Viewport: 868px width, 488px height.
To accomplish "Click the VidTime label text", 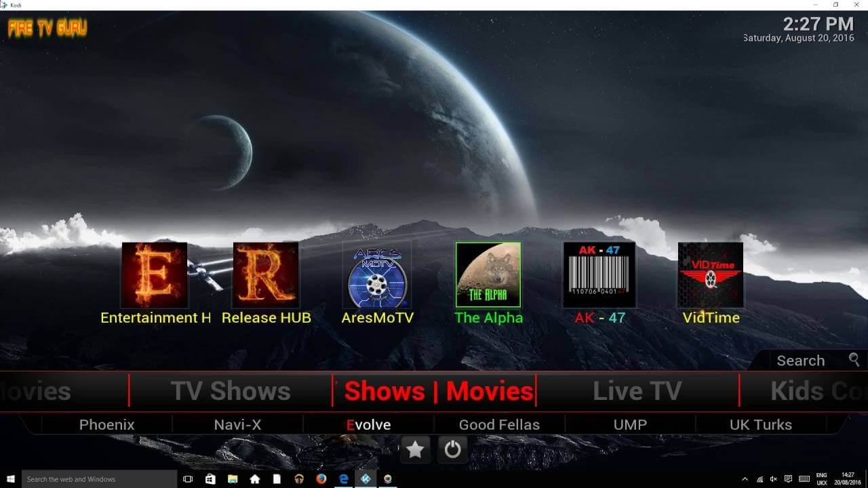I will pyautogui.click(x=711, y=317).
